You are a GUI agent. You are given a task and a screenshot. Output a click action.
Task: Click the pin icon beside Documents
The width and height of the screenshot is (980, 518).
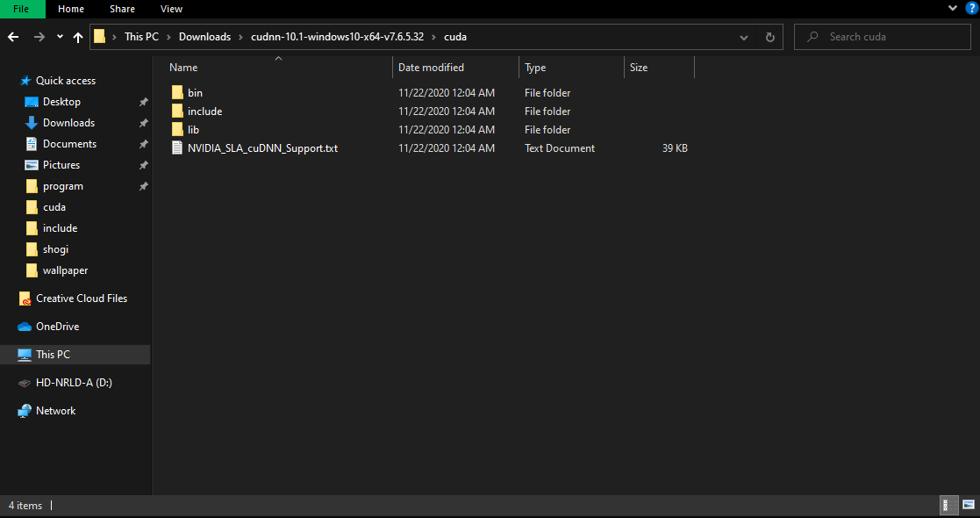[x=143, y=145]
